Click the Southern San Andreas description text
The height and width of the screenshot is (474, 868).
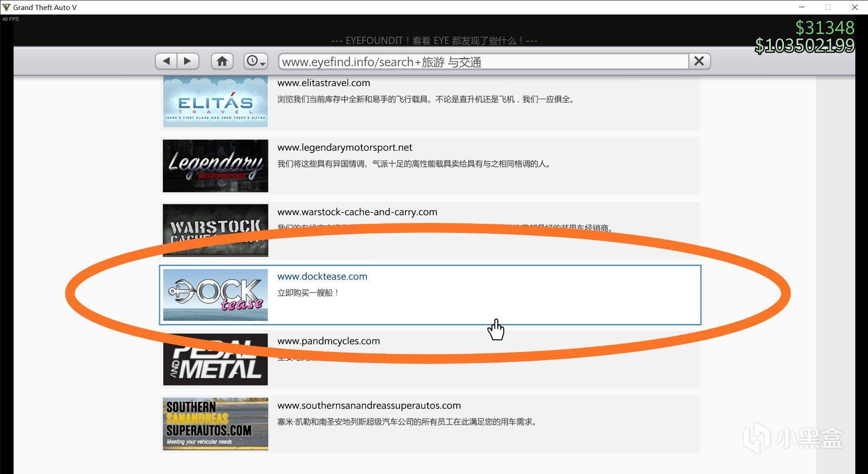click(408, 422)
